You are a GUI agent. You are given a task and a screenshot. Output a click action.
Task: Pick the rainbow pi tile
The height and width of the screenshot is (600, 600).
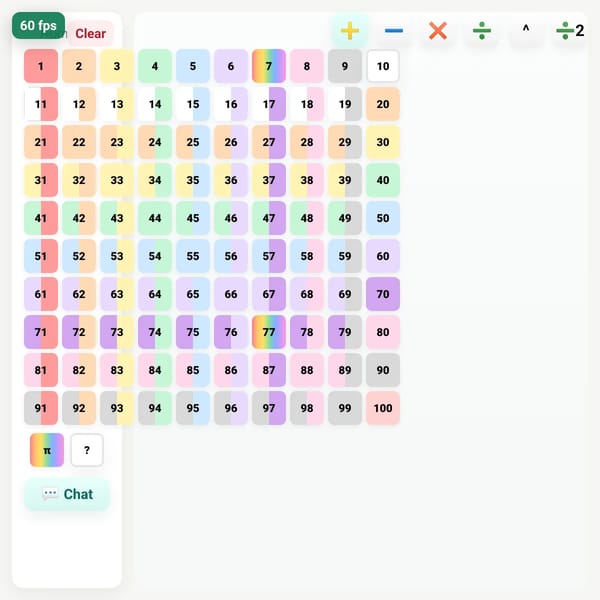tap(47, 450)
